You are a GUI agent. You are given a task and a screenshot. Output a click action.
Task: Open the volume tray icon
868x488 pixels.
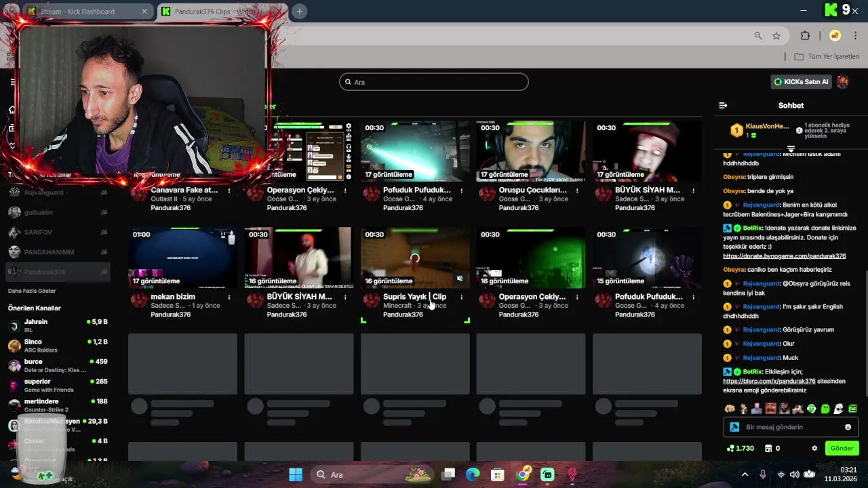pyautogui.click(x=794, y=474)
